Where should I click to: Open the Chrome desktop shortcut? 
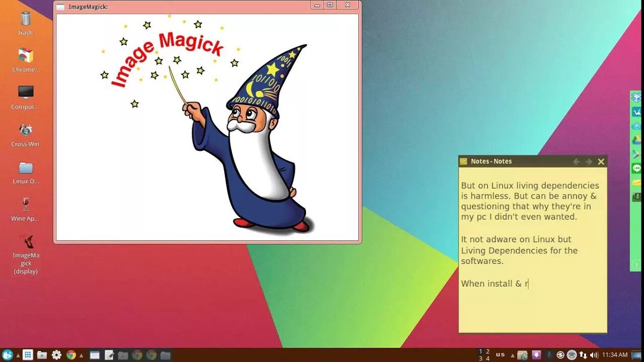coord(25,60)
